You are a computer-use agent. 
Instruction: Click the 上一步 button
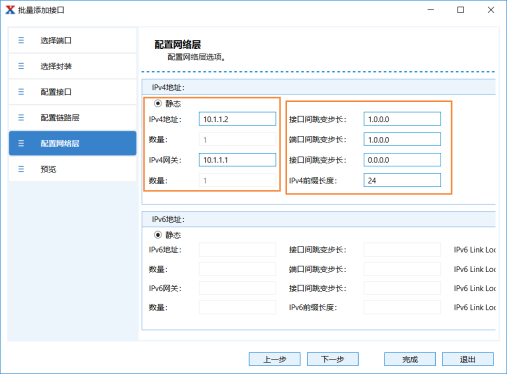pyautogui.click(x=275, y=359)
